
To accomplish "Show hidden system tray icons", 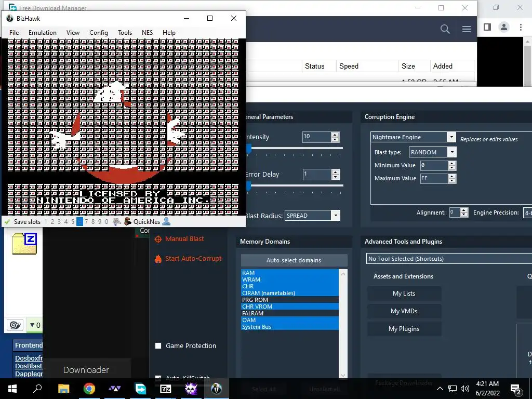I will pyautogui.click(x=440, y=389).
